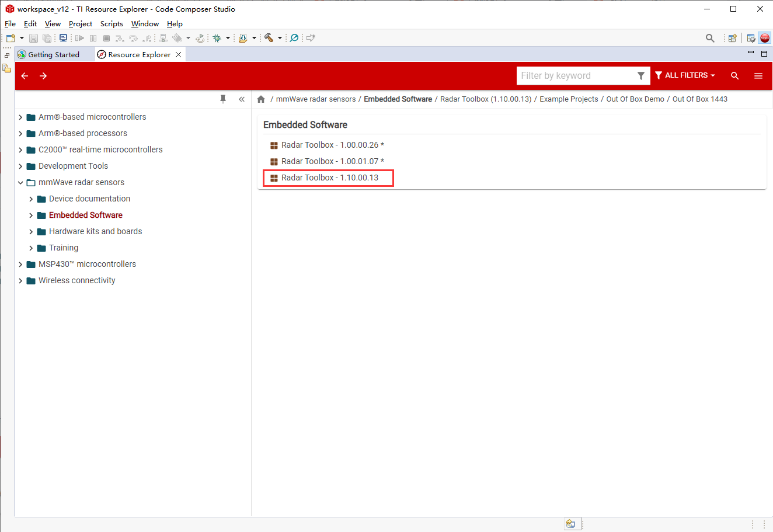
Task: Click the New project toolbar icon
Action: click(x=11, y=38)
